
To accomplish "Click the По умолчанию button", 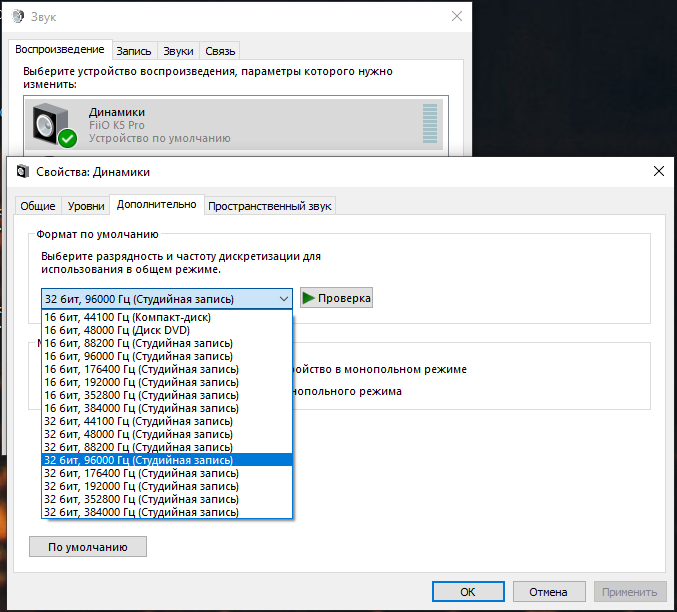I will tap(88, 547).
